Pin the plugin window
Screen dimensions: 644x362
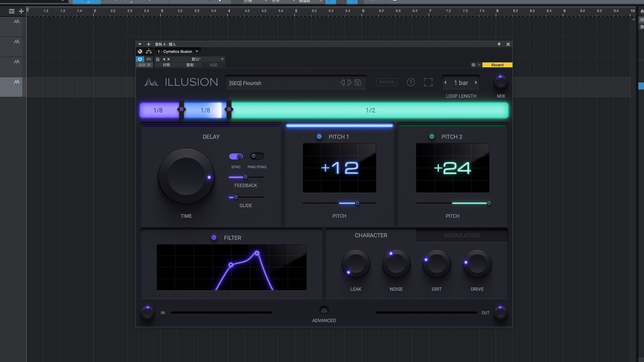pyautogui.click(x=499, y=44)
